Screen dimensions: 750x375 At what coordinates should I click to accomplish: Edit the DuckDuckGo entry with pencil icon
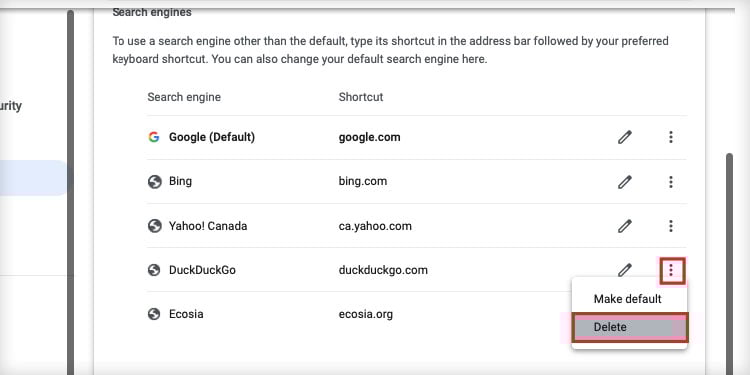tap(624, 270)
